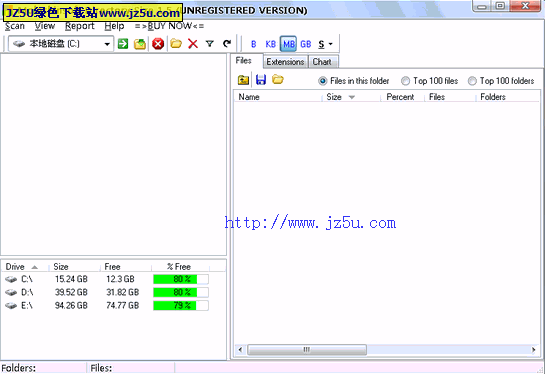Open the View menu
Screen dimensions: 545x374
click(x=45, y=26)
